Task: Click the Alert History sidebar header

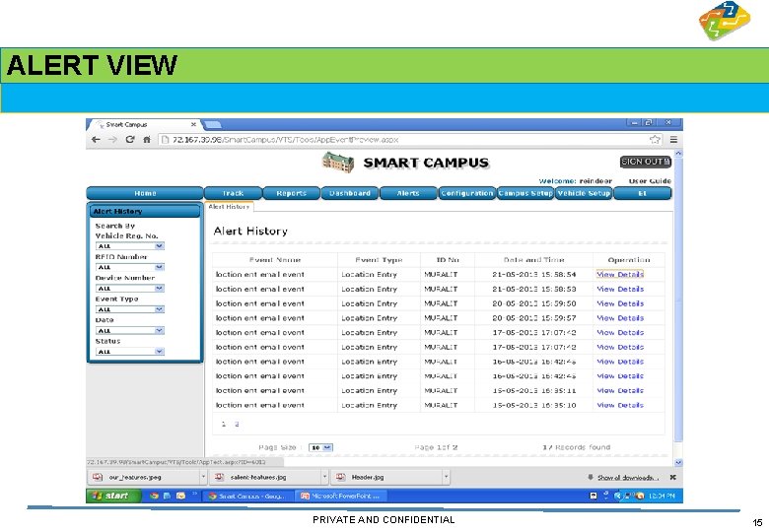Action: click(x=145, y=211)
